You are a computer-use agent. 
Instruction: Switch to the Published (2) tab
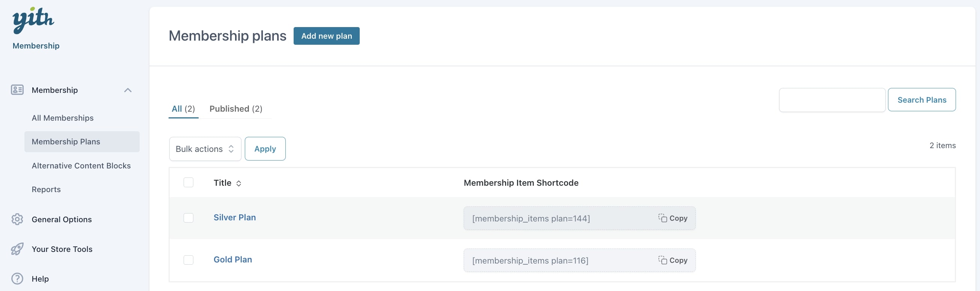(235, 109)
